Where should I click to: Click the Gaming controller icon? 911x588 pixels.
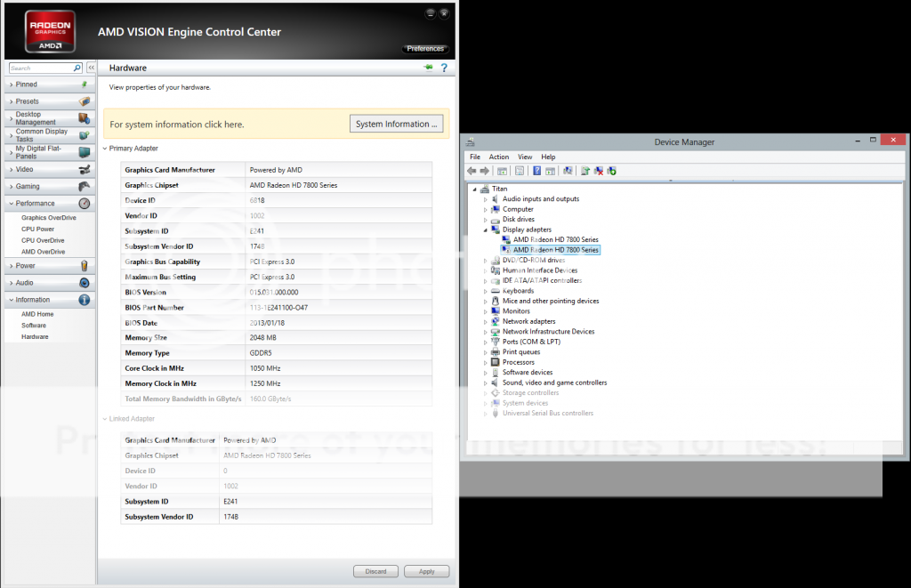tap(85, 187)
